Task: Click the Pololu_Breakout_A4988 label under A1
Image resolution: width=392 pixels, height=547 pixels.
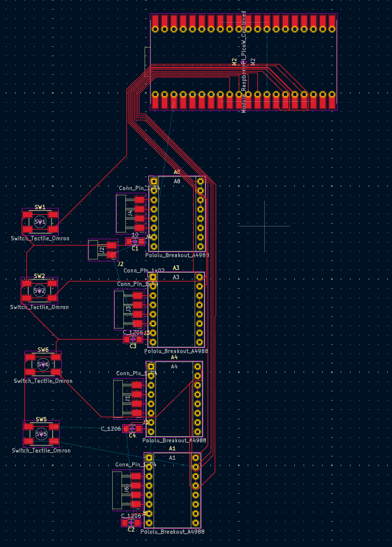Action: click(172, 532)
